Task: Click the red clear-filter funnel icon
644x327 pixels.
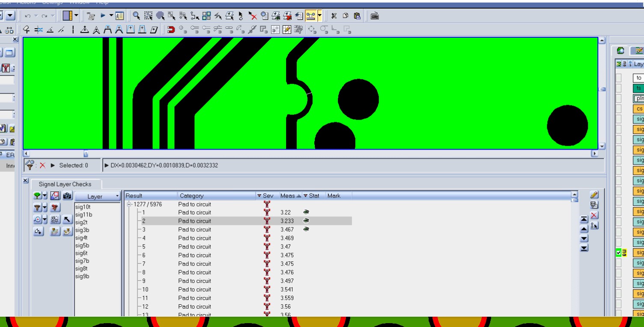Action: coord(55,208)
